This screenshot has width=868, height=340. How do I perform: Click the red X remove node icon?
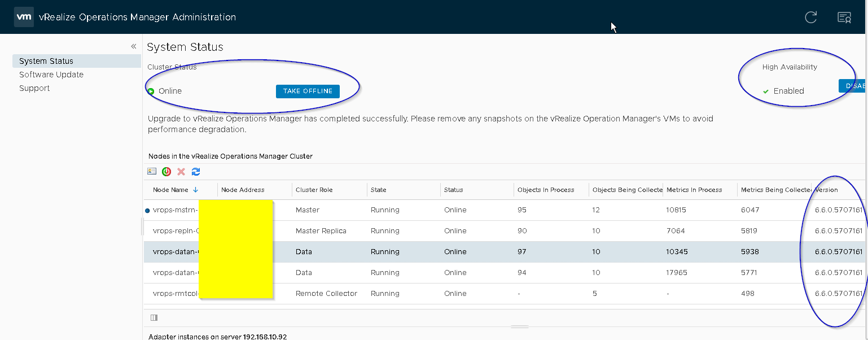click(x=181, y=172)
